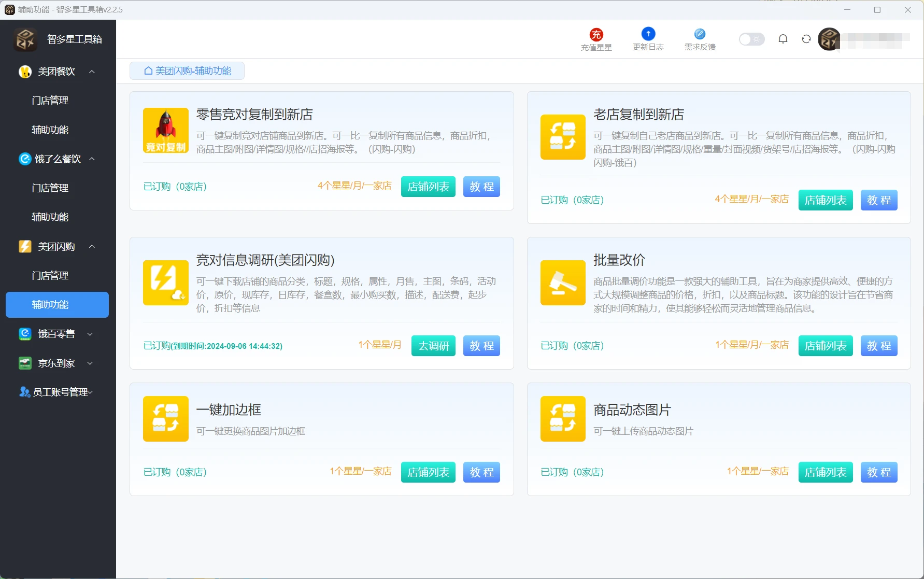This screenshot has height=579, width=924.
Task: Collapse the 美团餐饮 menu chevron
Action: [x=92, y=72]
